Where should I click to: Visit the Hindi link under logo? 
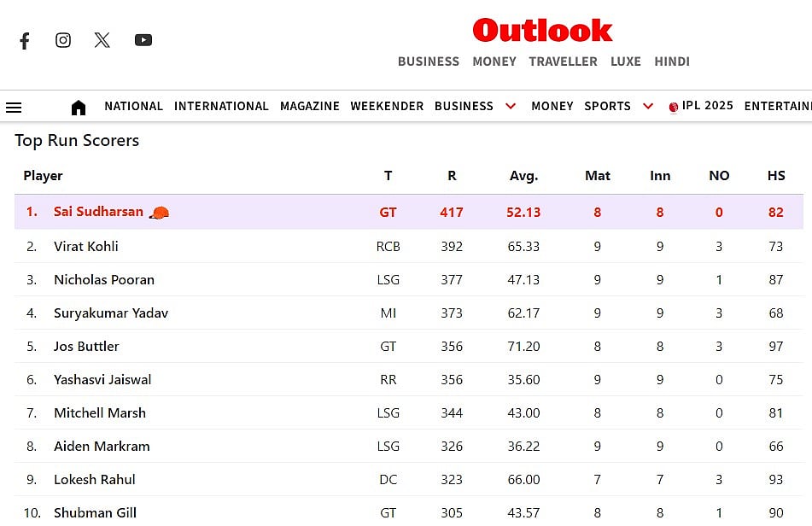point(672,61)
